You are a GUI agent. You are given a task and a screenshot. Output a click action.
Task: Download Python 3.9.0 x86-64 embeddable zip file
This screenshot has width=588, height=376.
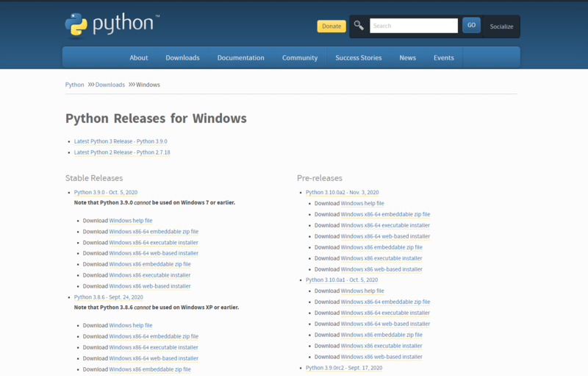click(154, 232)
